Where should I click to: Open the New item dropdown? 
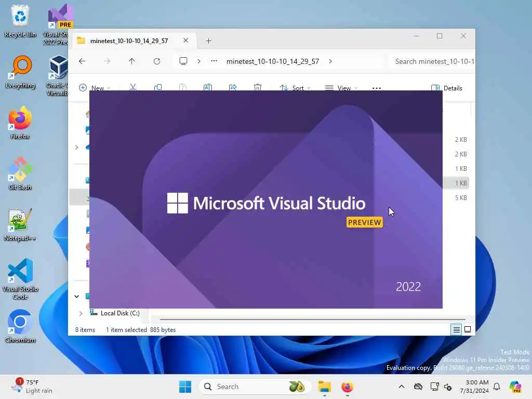[x=95, y=87]
